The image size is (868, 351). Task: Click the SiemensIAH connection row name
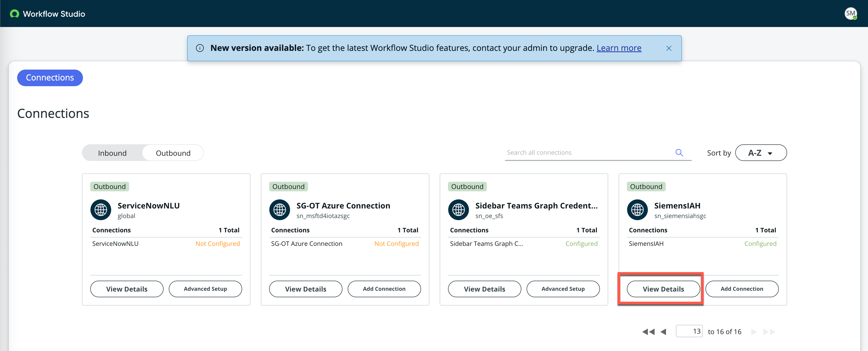pyautogui.click(x=646, y=244)
